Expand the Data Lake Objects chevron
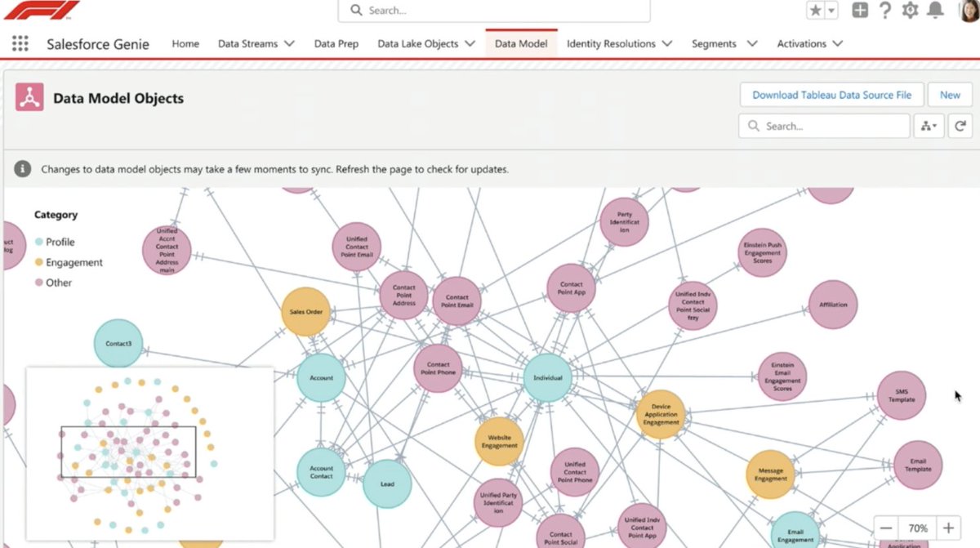 (470, 43)
